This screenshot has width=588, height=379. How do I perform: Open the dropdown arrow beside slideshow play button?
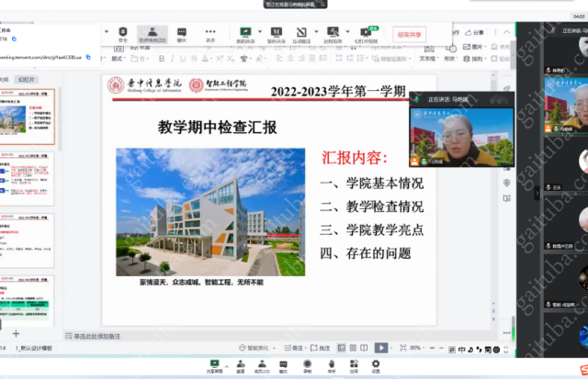[391, 348]
